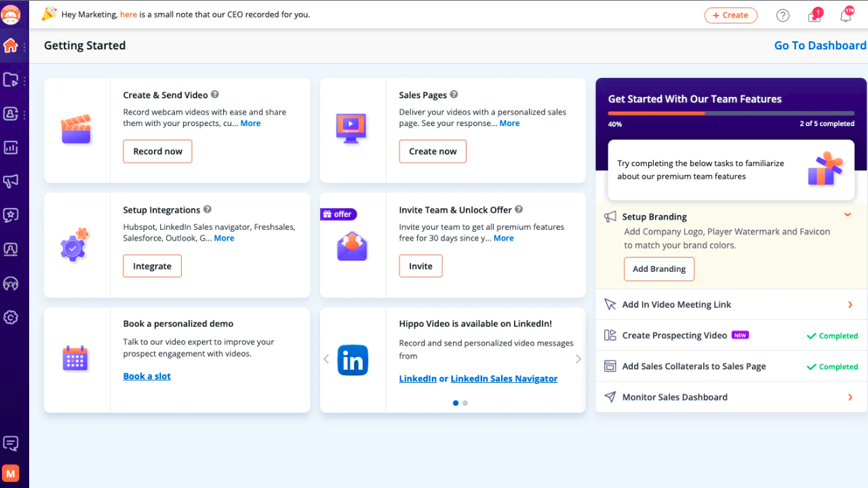This screenshot has height=488, width=868.
Task: Click the calendar demo booking icon
Action: tap(75, 358)
